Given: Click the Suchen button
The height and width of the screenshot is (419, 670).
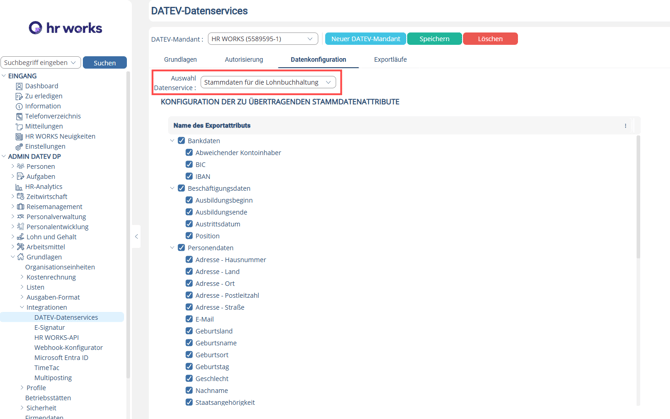Looking at the screenshot, I should point(105,63).
